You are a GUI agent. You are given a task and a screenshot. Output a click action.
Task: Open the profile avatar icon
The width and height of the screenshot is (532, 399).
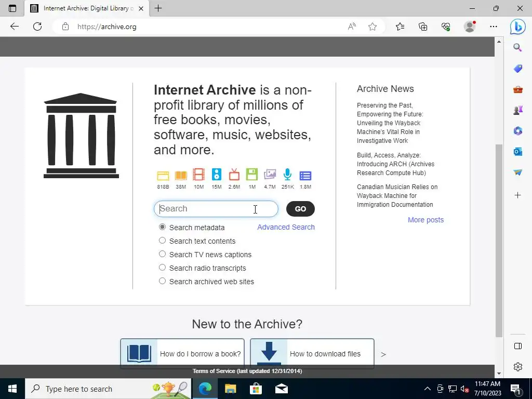point(470,26)
